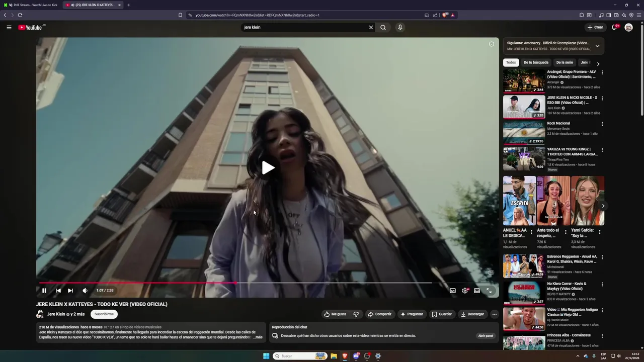Dislike the video with thumbs down

356,314
